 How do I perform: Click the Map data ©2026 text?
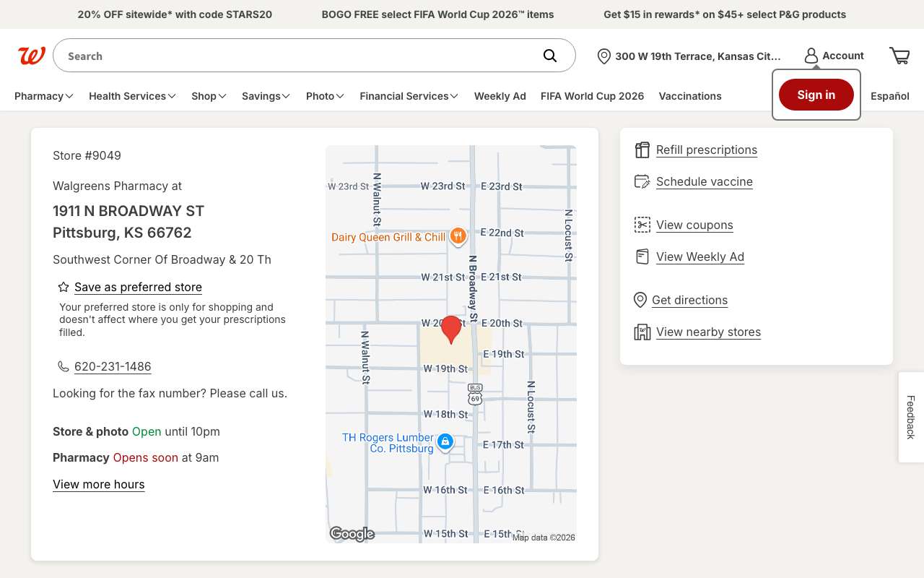pyautogui.click(x=544, y=538)
